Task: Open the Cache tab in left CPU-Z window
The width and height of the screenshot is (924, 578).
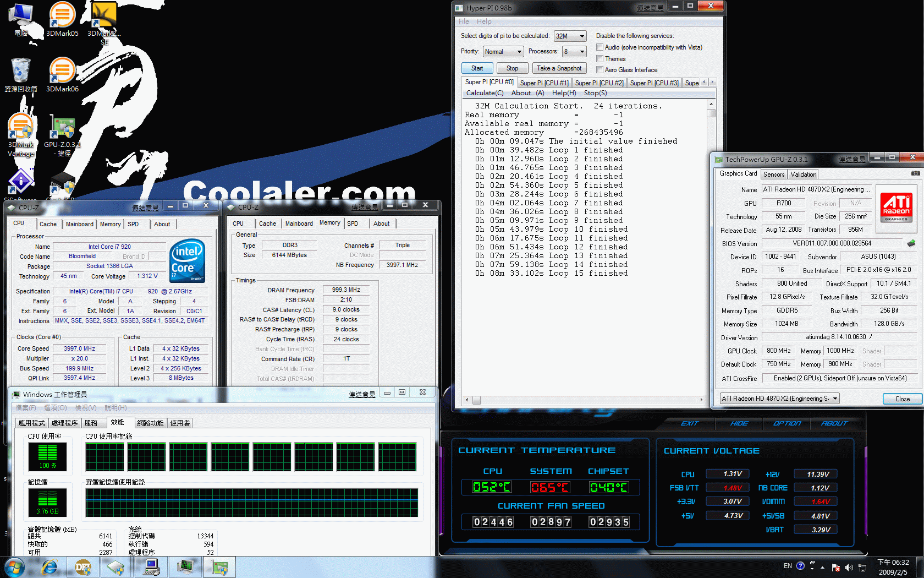Action: tap(48, 224)
